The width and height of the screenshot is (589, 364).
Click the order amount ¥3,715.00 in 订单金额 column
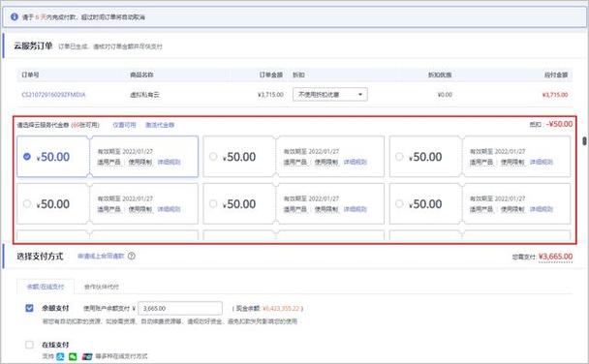(270, 95)
